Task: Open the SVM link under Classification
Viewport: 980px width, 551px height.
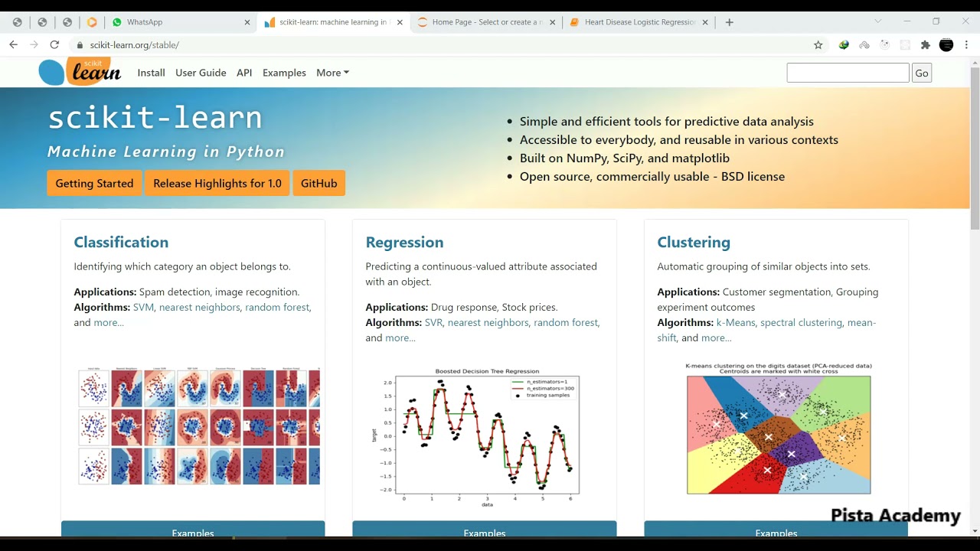Action: point(143,307)
